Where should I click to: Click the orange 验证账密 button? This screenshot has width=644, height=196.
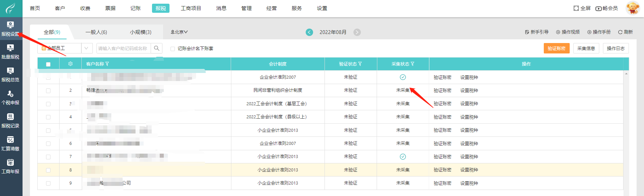pyautogui.click(x=556, y=48)
